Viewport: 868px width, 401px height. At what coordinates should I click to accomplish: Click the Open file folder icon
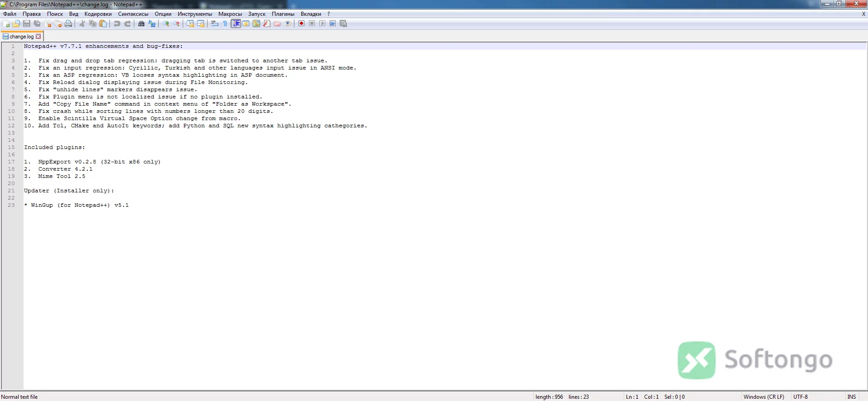pos(16,23)
